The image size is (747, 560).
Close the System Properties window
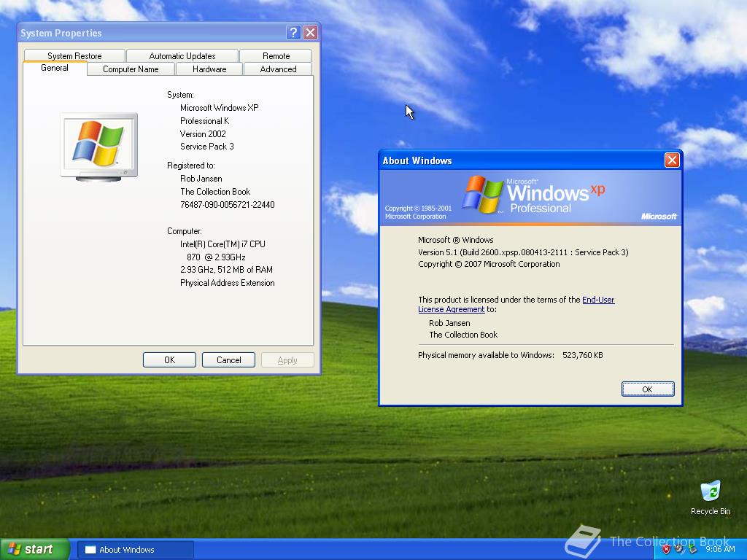click(x=310, y=32)
